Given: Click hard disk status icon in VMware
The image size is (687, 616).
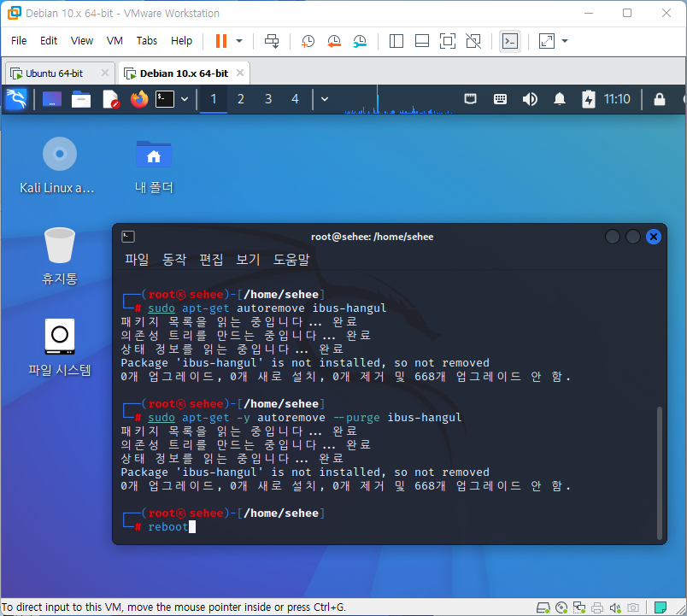Looking at the screenshot, I should 543,607.
